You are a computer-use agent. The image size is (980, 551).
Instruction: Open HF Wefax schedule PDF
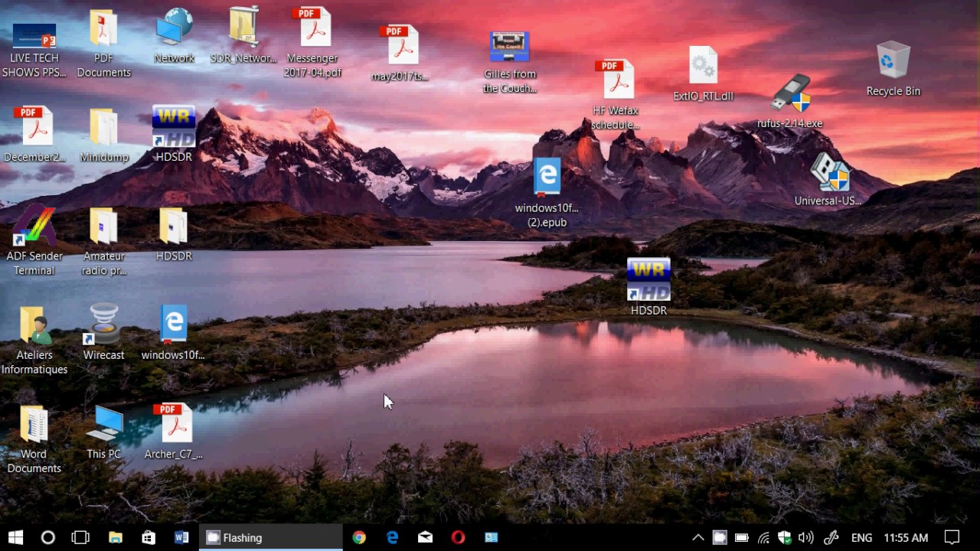point(616,96)
